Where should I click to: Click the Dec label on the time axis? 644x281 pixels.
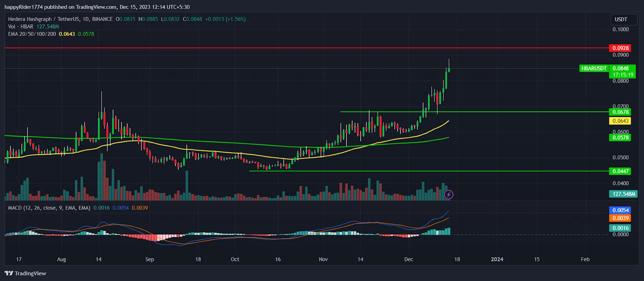click(409, 259)
